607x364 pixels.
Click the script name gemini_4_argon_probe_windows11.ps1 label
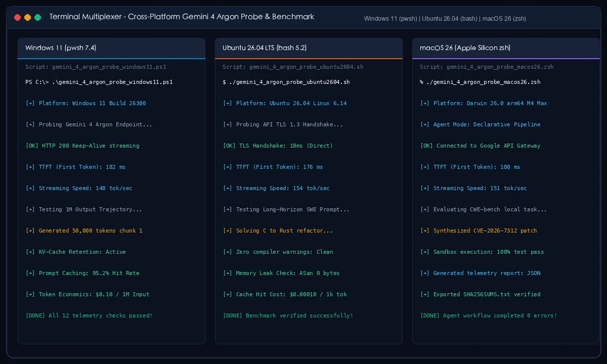click(96, 67)
